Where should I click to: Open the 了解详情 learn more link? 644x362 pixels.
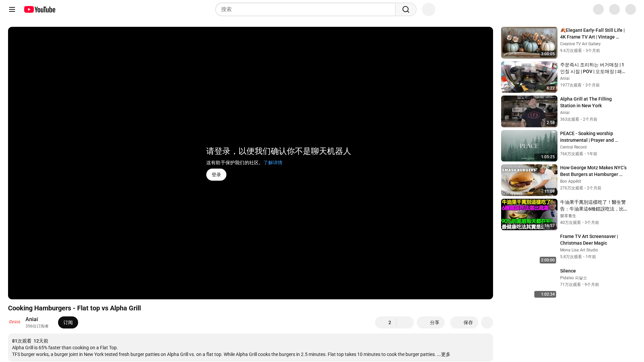pos(273,163)
